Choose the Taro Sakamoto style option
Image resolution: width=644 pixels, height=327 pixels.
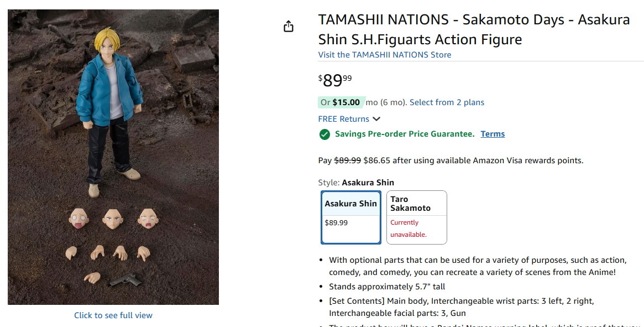click(x=417, y=217)
